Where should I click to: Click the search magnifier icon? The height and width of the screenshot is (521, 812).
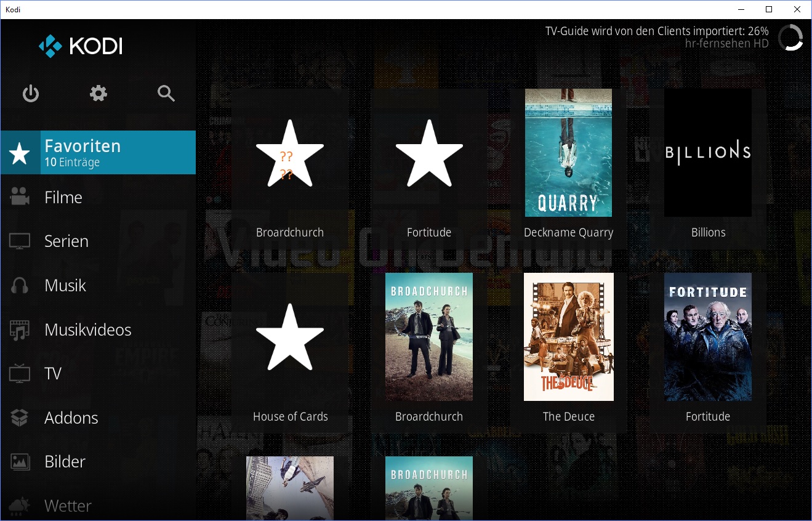[x=166, y=94]
